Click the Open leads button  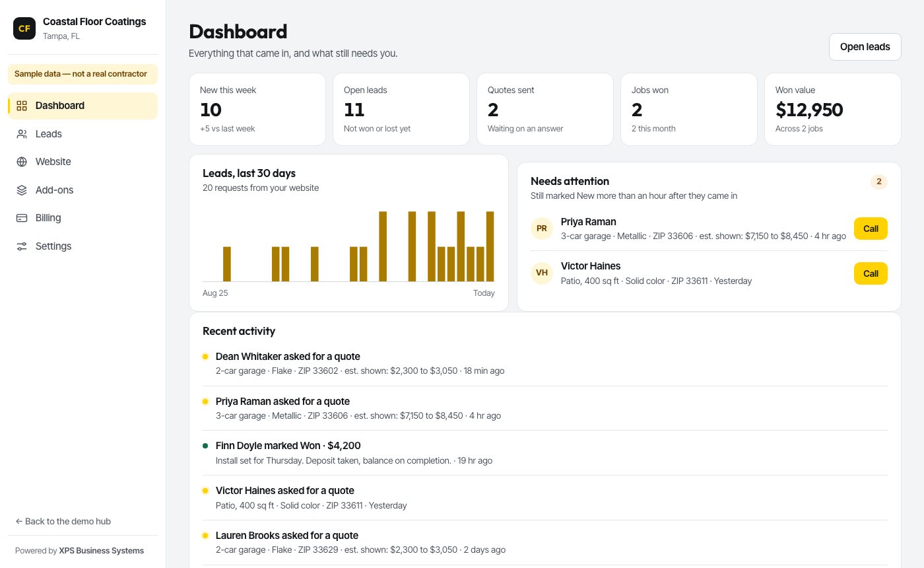click(865, 47)
